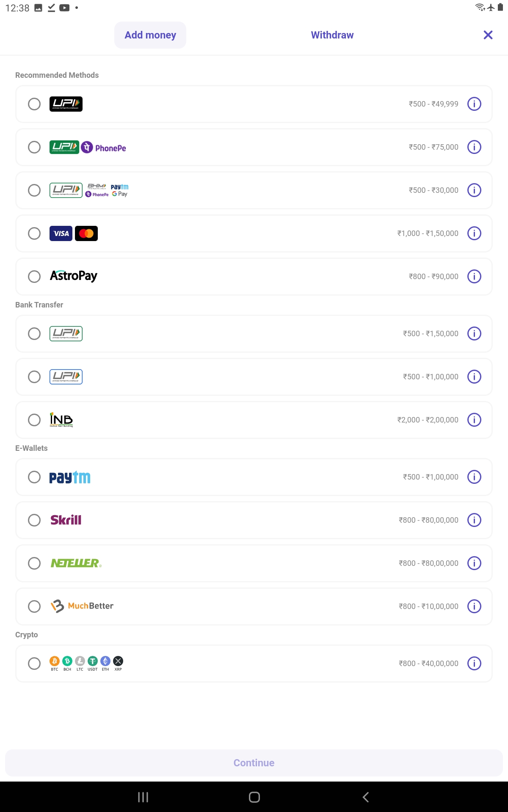This screenshot has width=508, height=812.
Task: Go to the Android home screen
Action: pyautogui.click(x=254, y=797)
